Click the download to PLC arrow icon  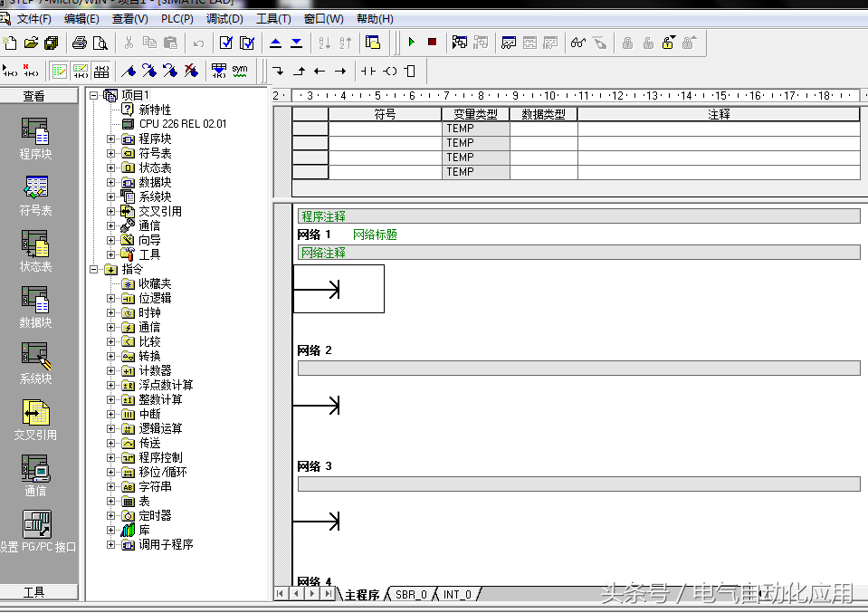297,43
